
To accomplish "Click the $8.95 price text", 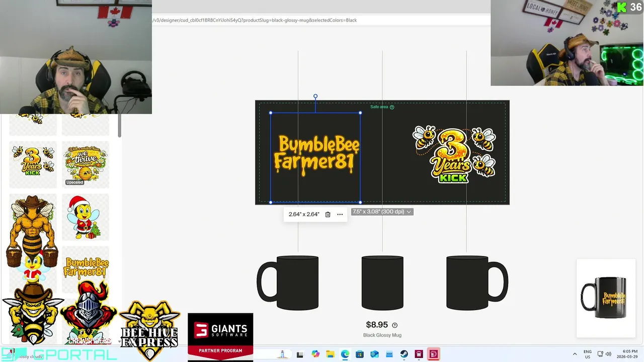I will click(x=377, y=325).
